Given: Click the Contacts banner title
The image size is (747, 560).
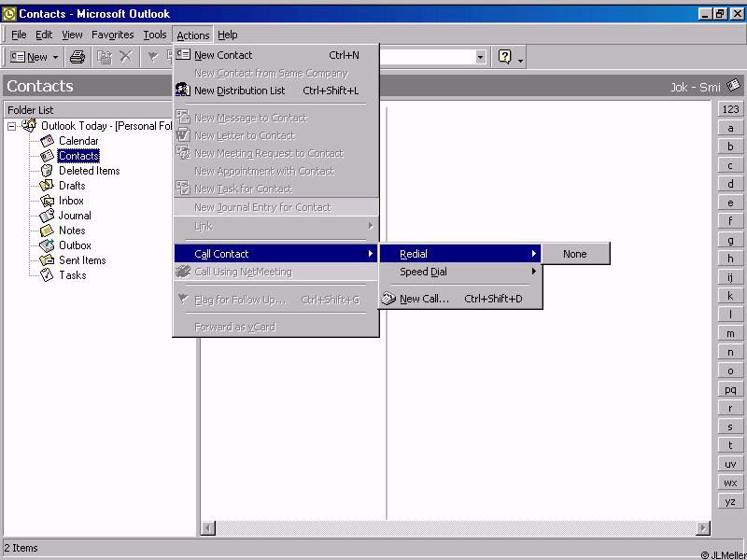Looking at the screenshot, I should click(40, 86).
